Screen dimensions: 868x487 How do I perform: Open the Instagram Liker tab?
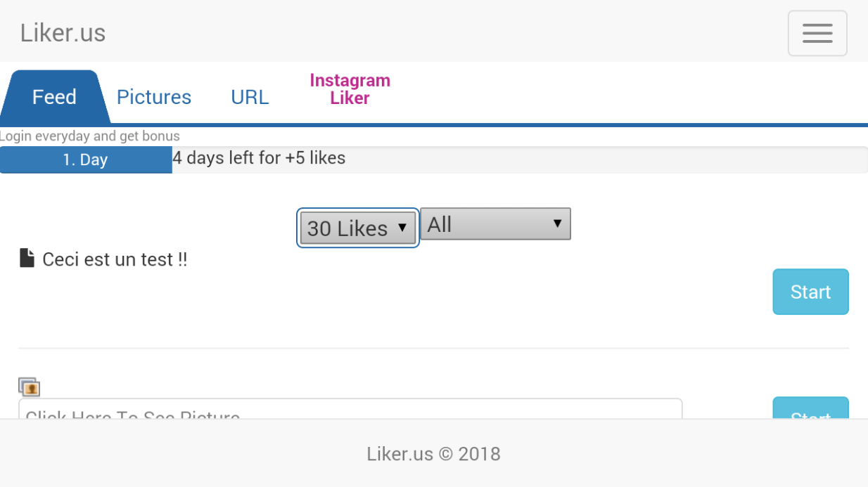click(x=350, y=89)
